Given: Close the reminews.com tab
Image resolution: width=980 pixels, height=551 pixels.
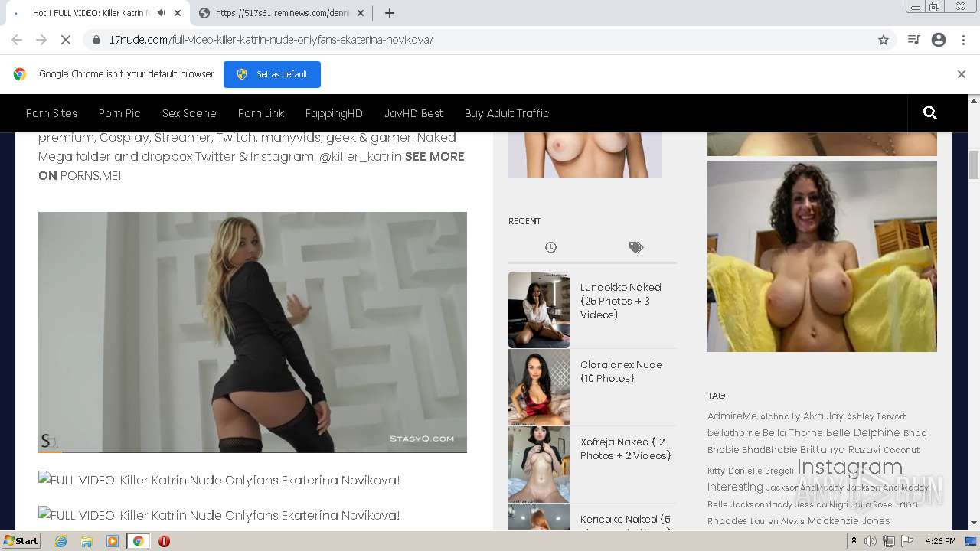Looking at the screenshot, I should [x=361, y=13].
